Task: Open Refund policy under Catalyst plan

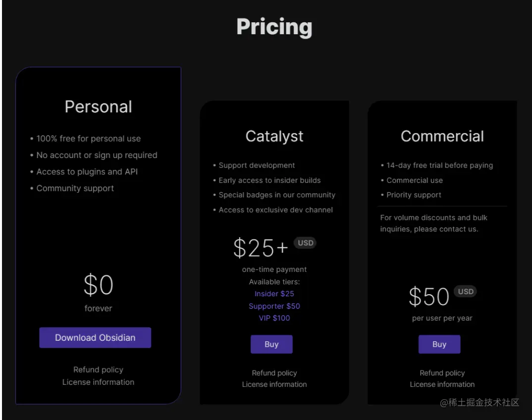Action: (x=274, y=373)
